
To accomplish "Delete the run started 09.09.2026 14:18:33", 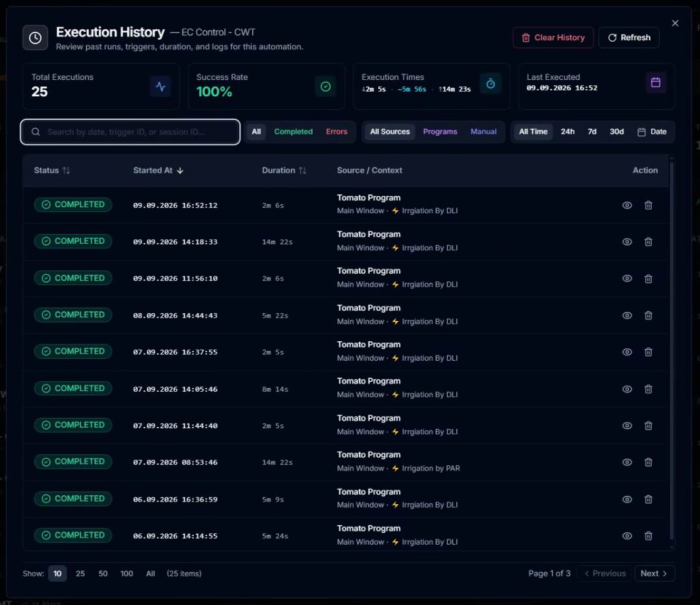I will click(648, 242).
